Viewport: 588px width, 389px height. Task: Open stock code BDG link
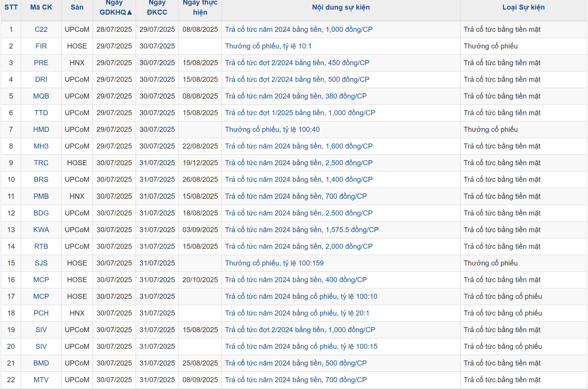tap(41, 213)
